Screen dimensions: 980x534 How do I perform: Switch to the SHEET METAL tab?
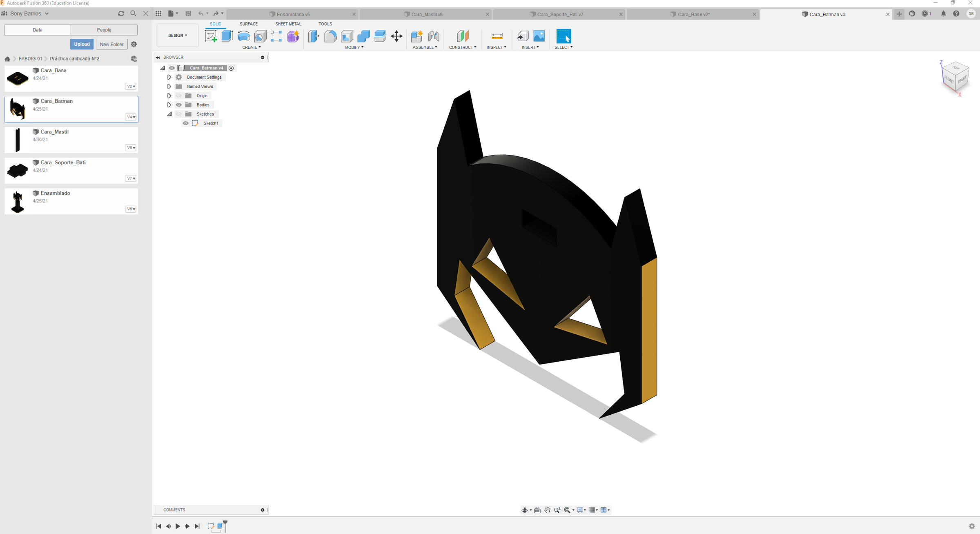pos(288,24)
